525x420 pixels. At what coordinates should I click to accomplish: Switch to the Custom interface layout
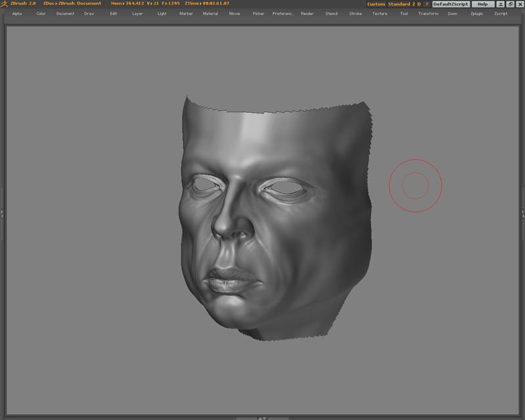point(376,5)
